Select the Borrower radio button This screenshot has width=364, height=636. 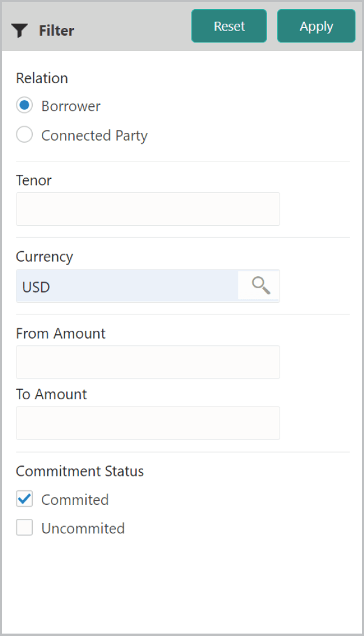24,106
